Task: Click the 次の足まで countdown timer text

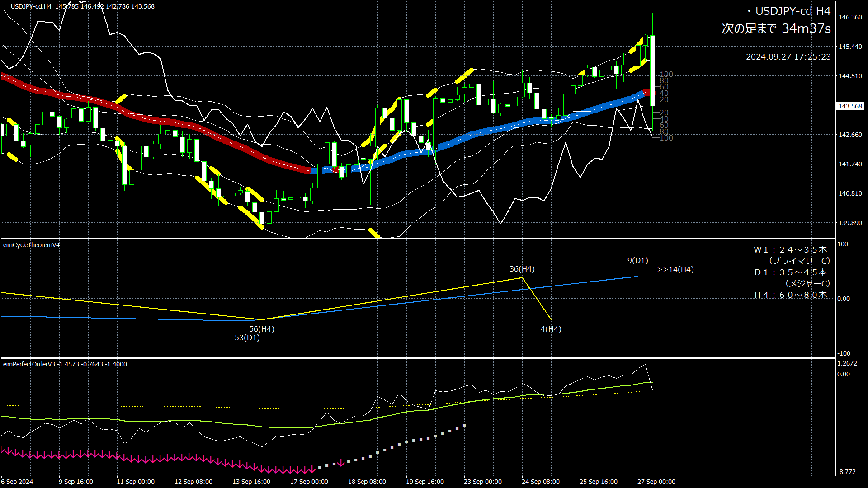Action: coord(776,28)
